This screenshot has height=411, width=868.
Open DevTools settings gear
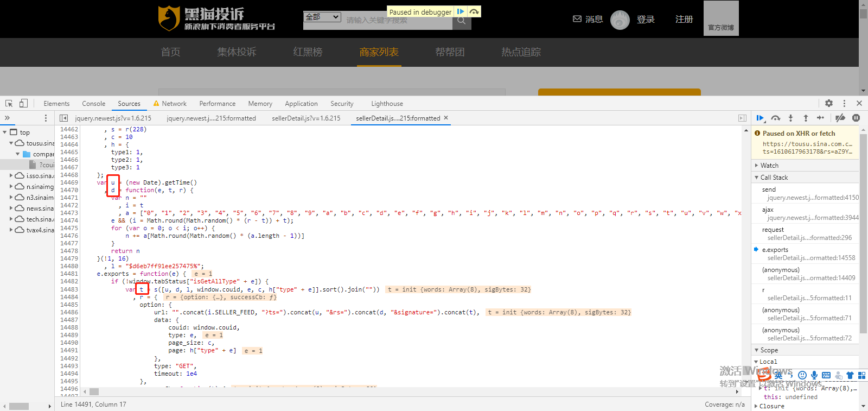(x=829, y=103)
